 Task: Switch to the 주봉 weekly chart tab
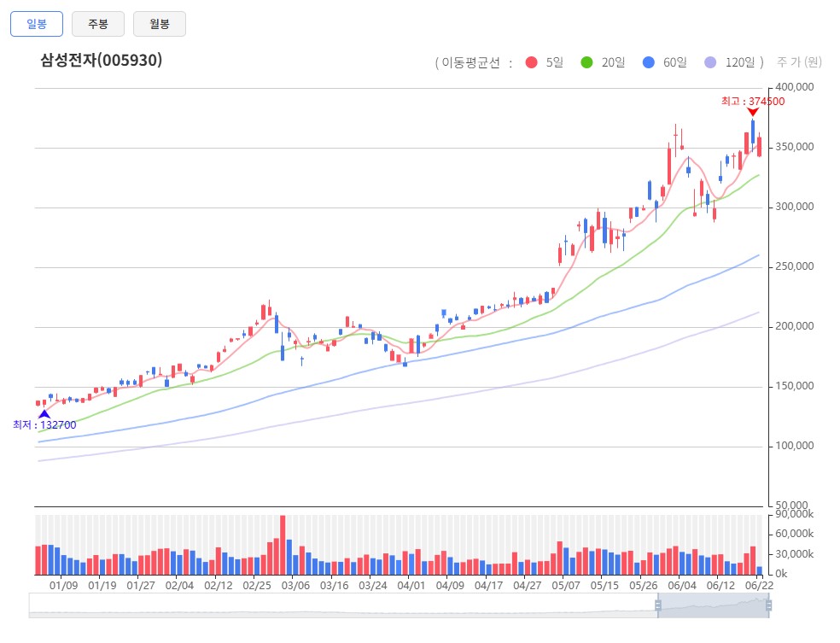pos(98,24)
